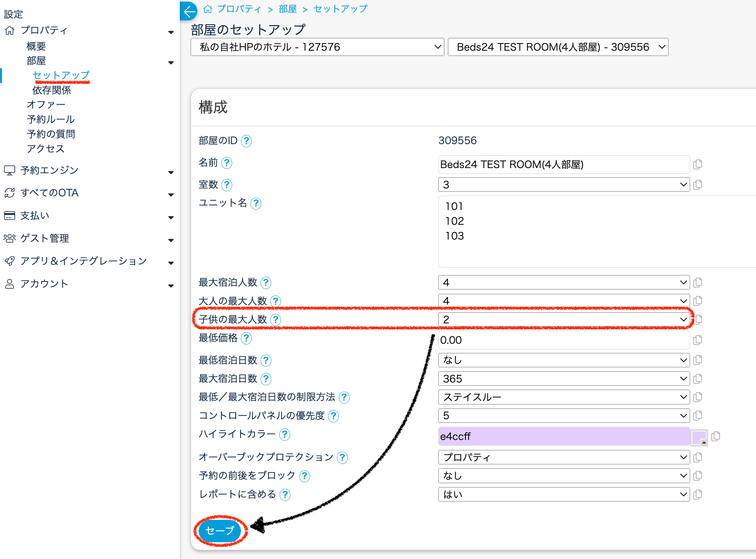
Task: Open the room selector Beds24 TEST ROOM
Action: coord(558,47)
